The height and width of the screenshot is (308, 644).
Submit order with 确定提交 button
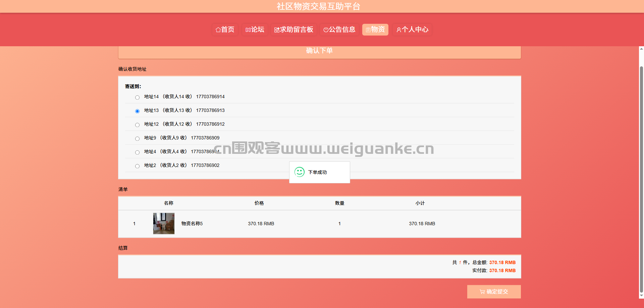click(x=494, y=292)
